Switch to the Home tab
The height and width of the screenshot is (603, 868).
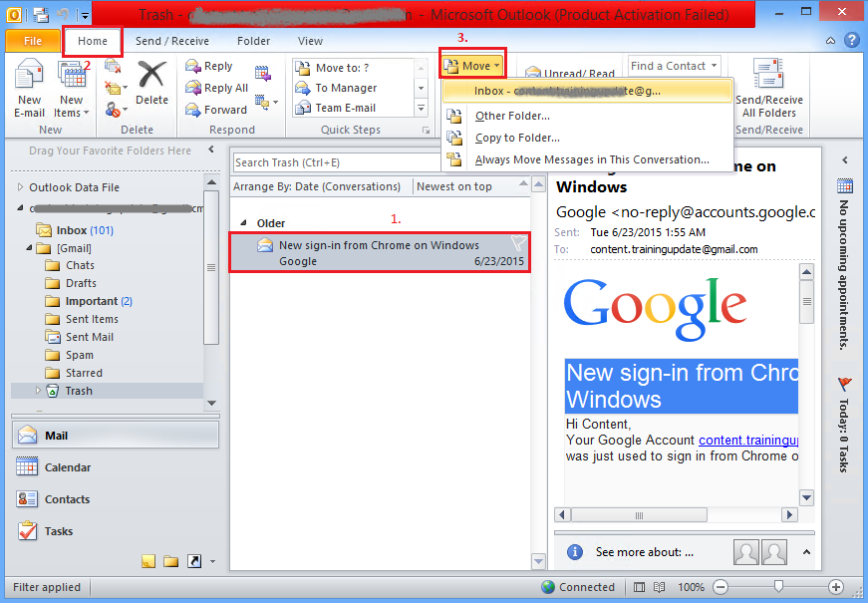(93, 41)
